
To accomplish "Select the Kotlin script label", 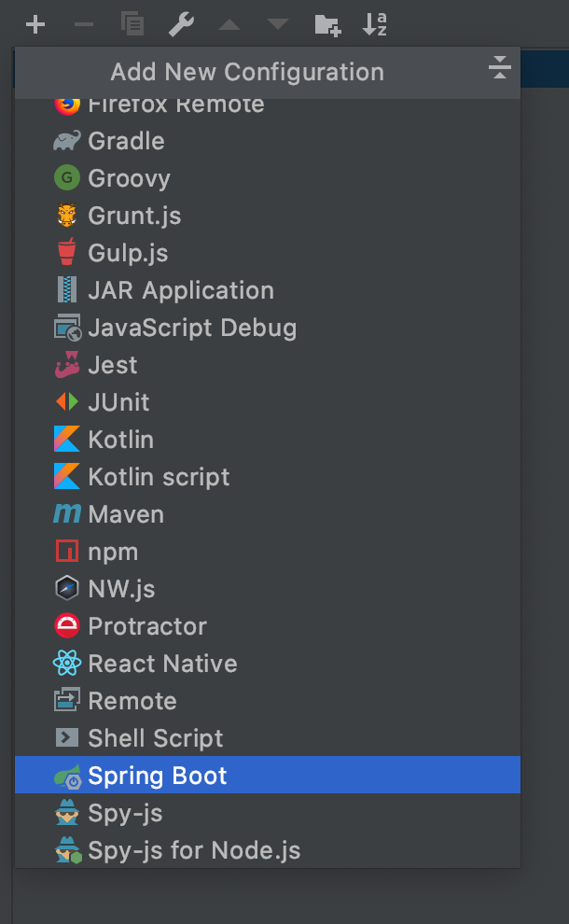I will 159,477.
